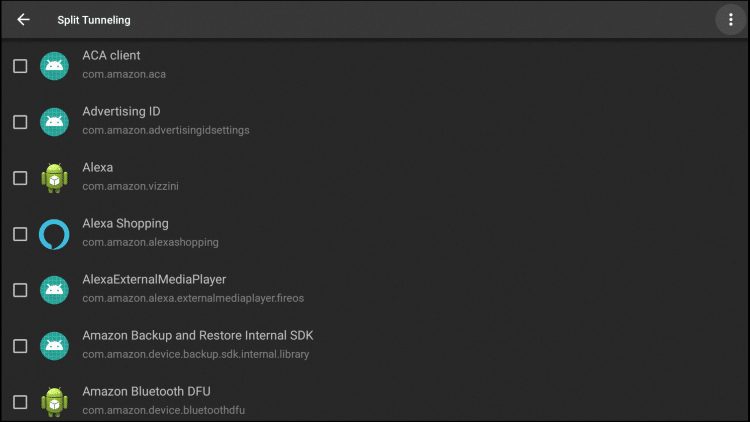750x422 pixels.
Task: Open the three-dot overflow menu
Action: click(x=730, y=20)
